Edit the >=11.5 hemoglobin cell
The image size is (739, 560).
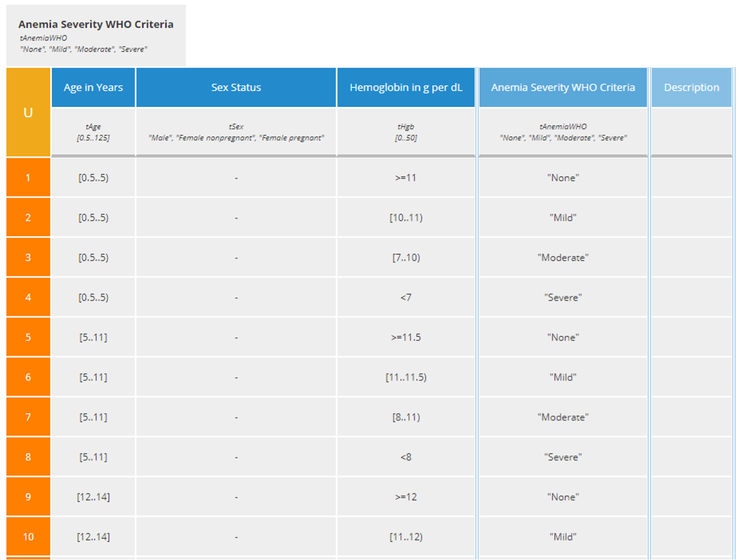(x=406, y=337)
